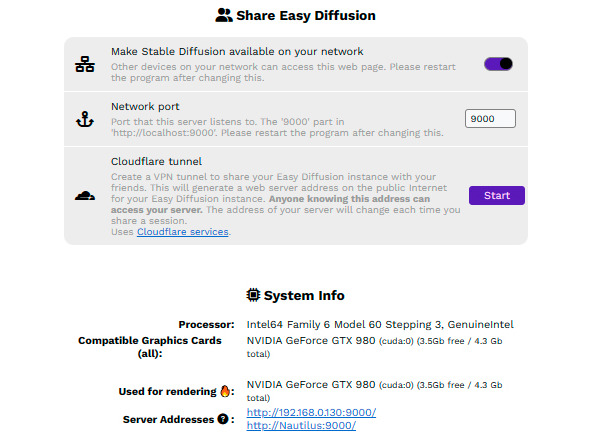Click the question mark help icon by Server Addresses
Image resolution: width=591 pixels, height=439 pixels.
(x=223, y=419)
